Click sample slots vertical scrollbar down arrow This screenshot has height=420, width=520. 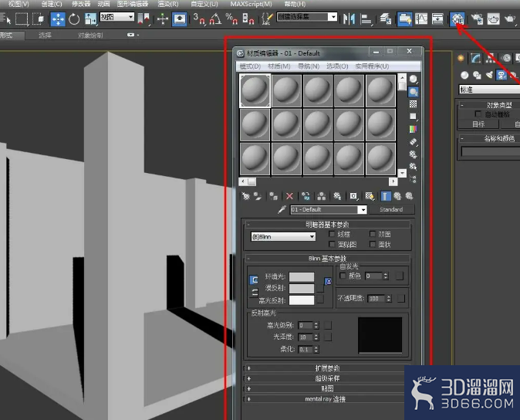[402, 173]
